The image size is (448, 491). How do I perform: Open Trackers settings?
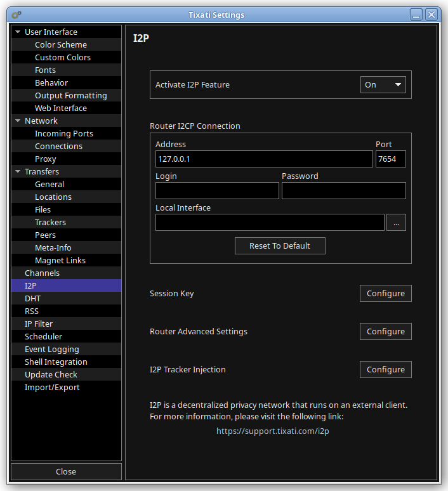66,222
